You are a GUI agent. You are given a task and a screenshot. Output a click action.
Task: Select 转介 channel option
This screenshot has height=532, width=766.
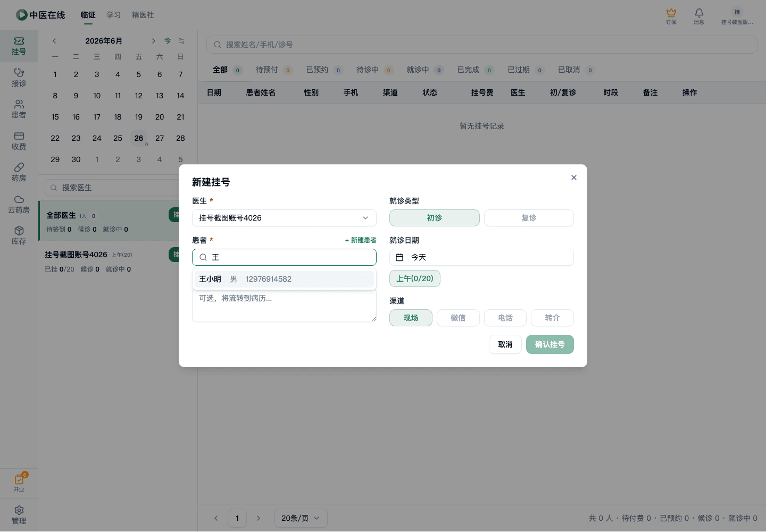[x=552, y=318]
